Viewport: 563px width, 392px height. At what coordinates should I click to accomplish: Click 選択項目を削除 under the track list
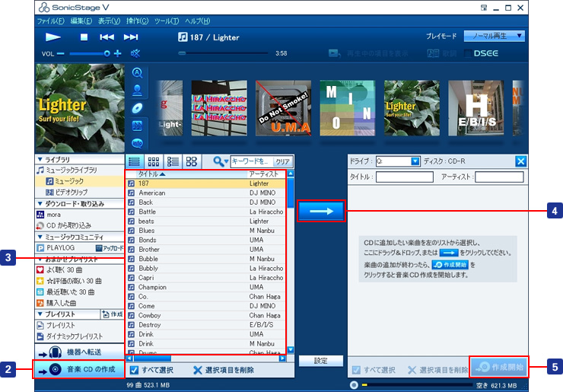224,370
